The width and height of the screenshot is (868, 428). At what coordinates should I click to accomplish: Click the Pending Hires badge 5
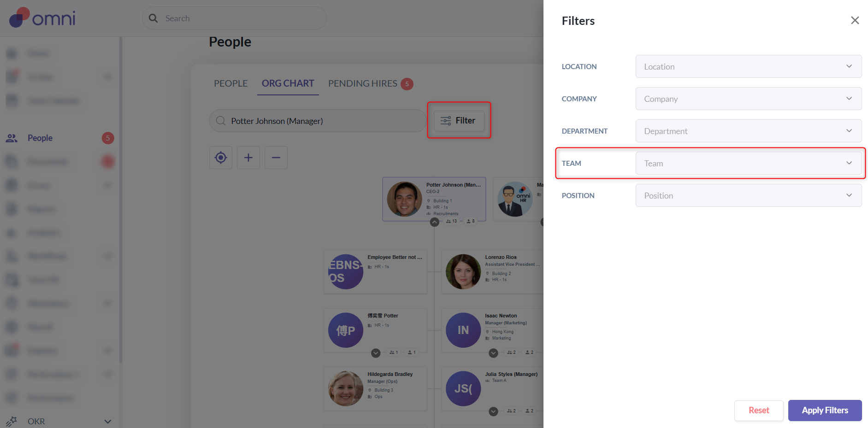(x=407, y=84)
